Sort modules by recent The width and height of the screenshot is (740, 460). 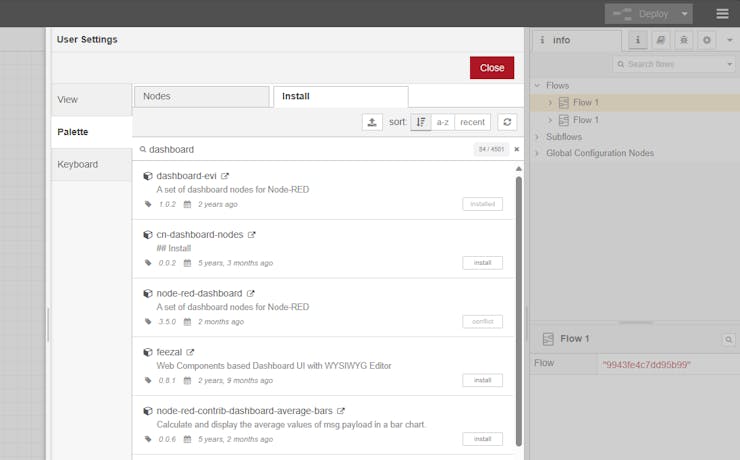coord(472,122)
